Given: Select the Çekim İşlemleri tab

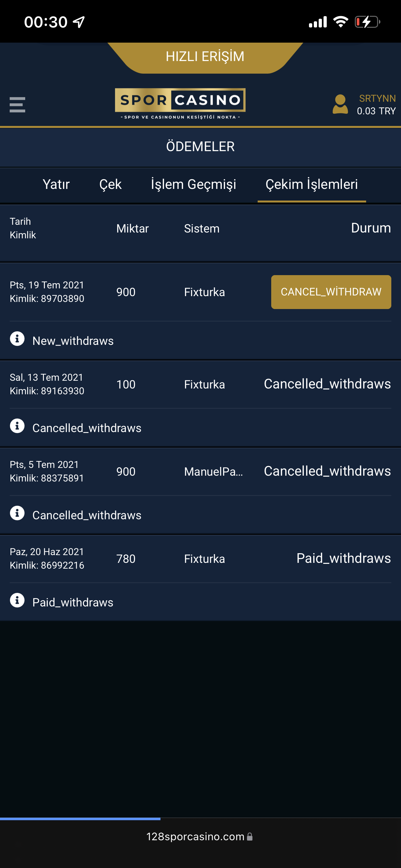Looking at the screenshot, I should 312,184.
